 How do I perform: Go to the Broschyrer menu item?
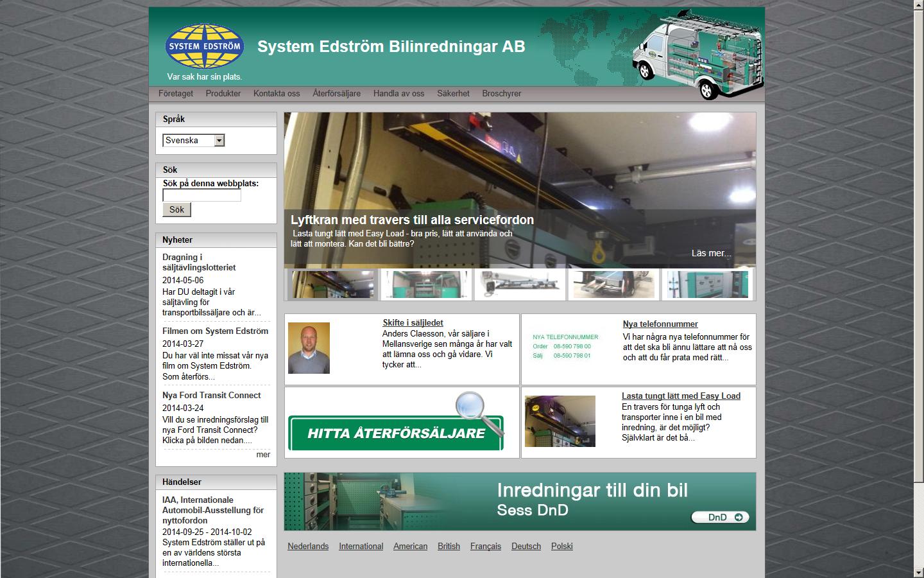click(501, 94)
